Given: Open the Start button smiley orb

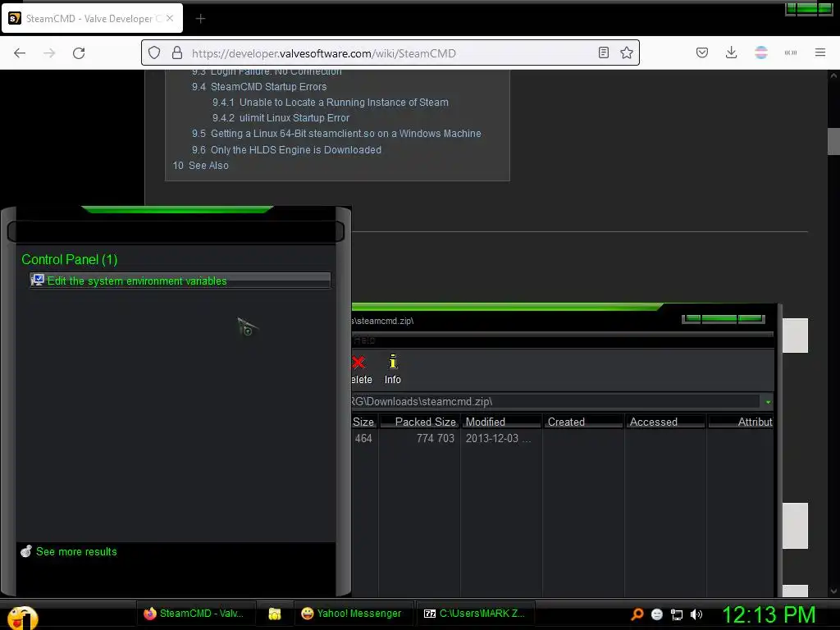Looking at the screenshot, I should pyautogui.click(x=22, y=617).
